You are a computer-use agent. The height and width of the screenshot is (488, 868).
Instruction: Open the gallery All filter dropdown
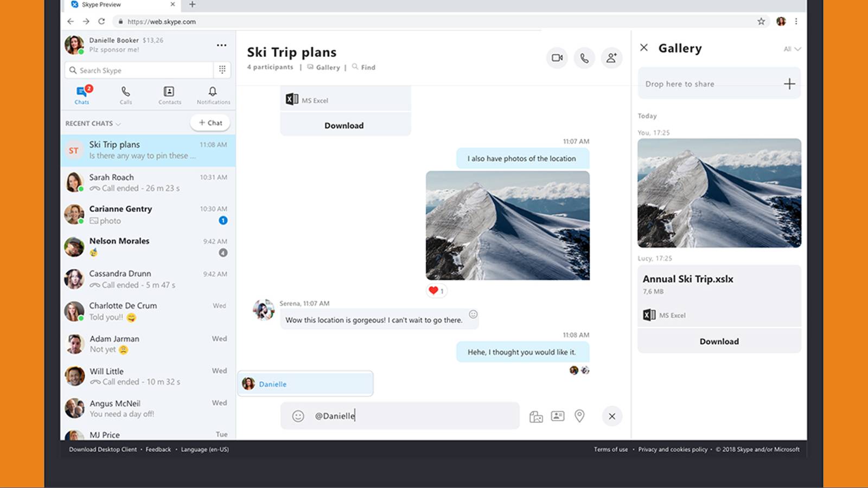coord(792,49)
